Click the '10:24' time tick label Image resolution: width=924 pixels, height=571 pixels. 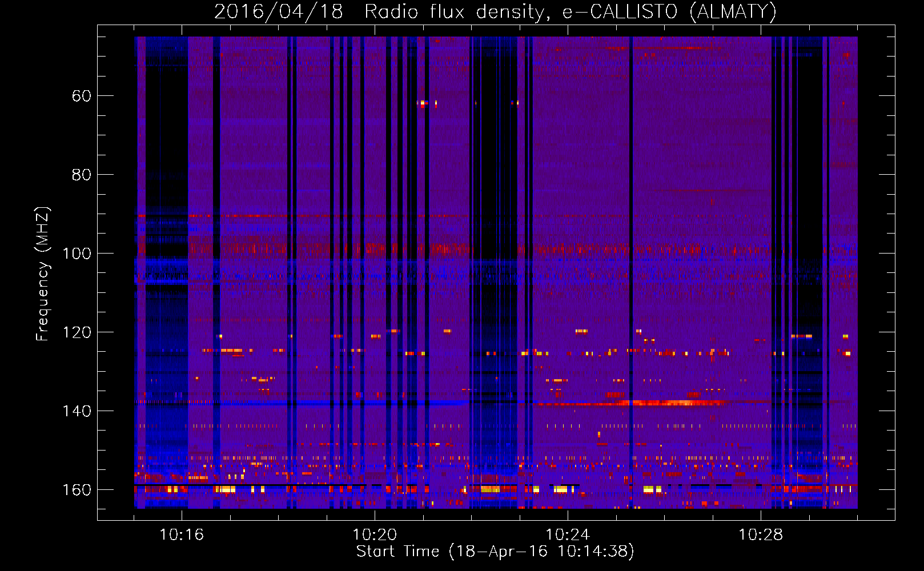click(x=568, y=535)
